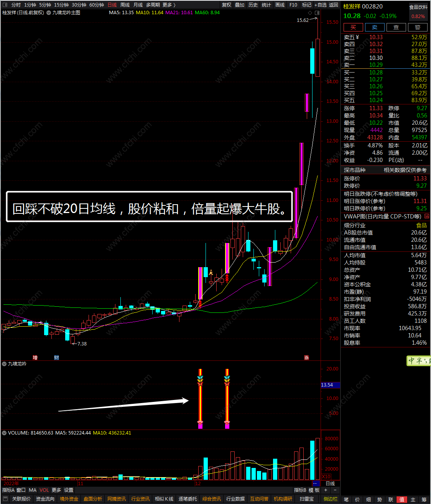Screen dimensions: 431x504
Task: Open F10 company info
Action: point(293,5)
